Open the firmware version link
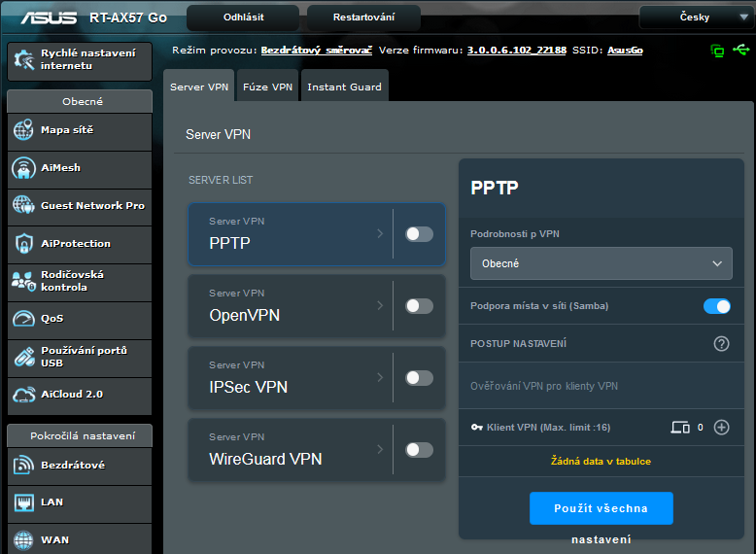756x554 pixels. click(516, 50)
